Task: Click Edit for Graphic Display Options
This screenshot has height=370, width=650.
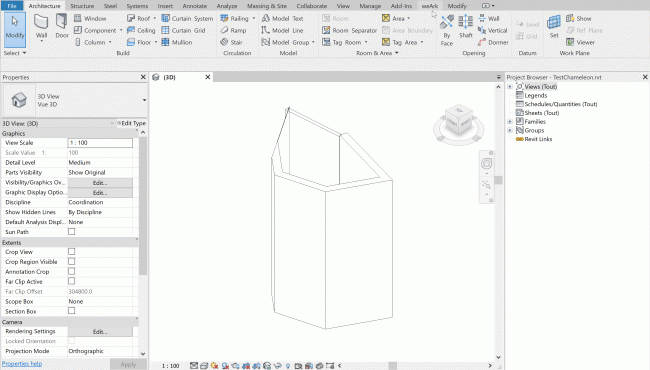Action: (x=100, y=193)
